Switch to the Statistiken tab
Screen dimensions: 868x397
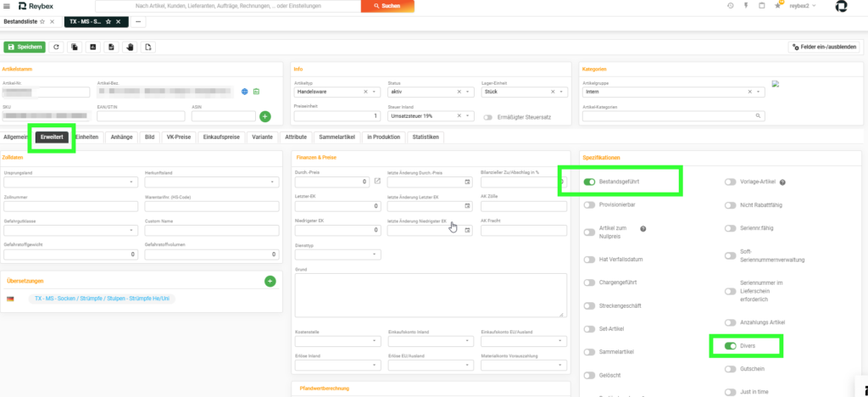426,137
